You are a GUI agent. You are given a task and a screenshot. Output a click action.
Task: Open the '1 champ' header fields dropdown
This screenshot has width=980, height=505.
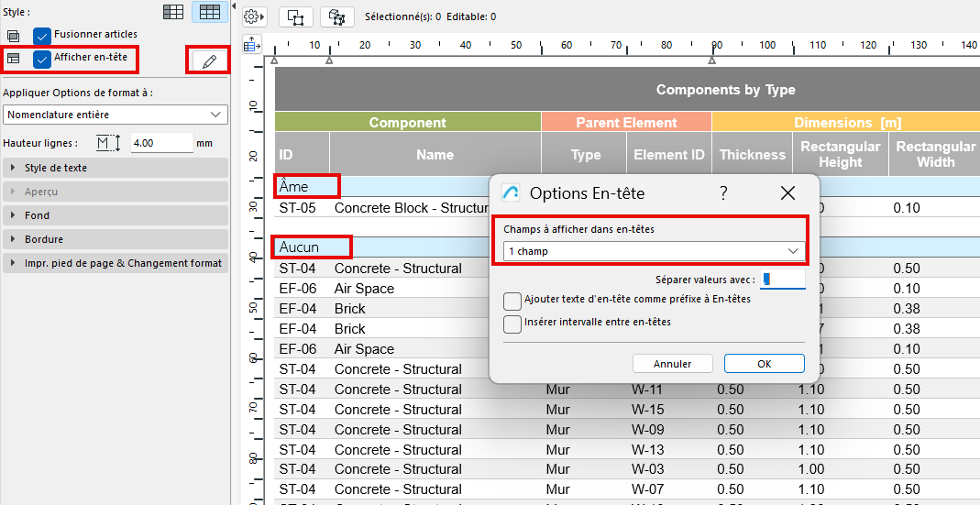click(x=655, y=251)
